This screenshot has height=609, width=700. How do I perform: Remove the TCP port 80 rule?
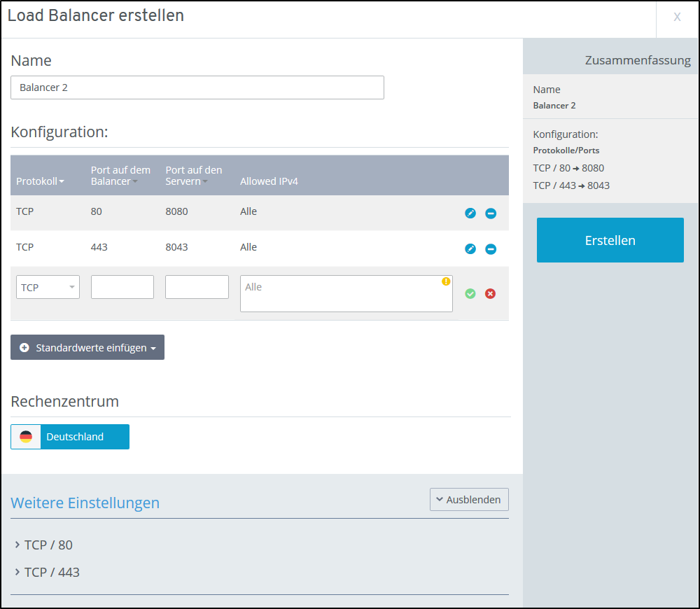(x=491, y=213)
